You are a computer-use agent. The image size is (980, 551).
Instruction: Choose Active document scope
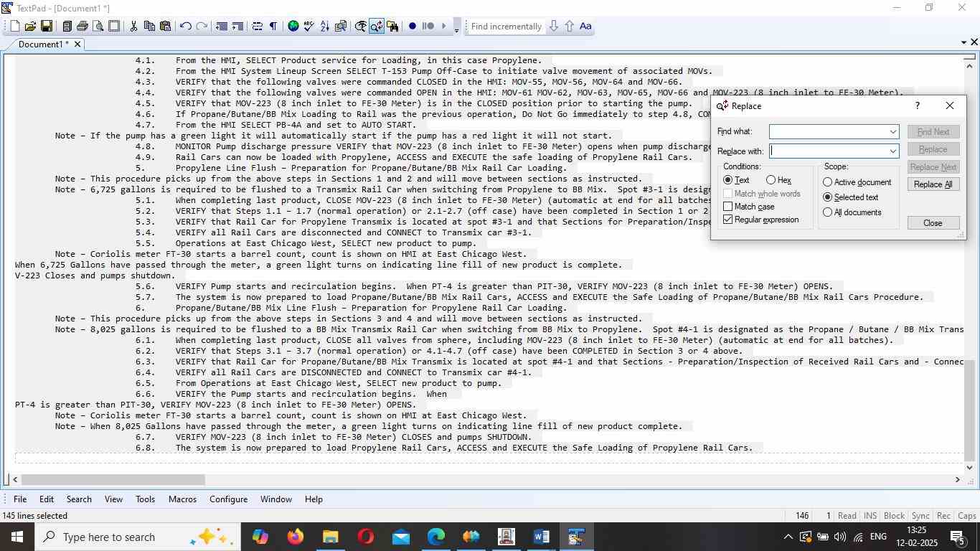click(x=828, y=182)
